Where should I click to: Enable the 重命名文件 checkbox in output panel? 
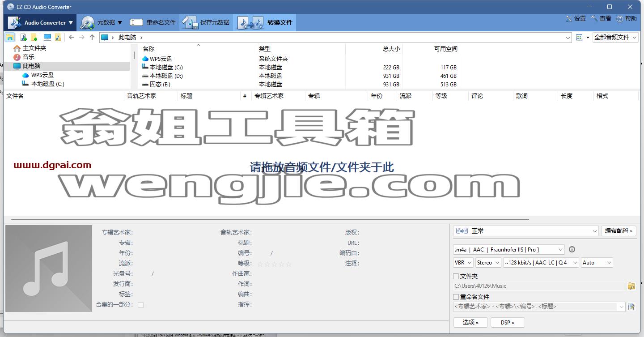456,297
